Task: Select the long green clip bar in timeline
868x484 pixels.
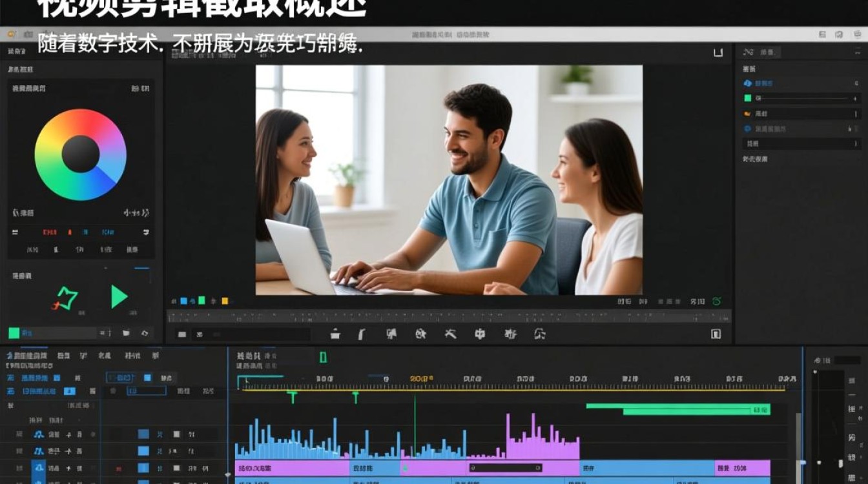Action: (x=678, y=408)
